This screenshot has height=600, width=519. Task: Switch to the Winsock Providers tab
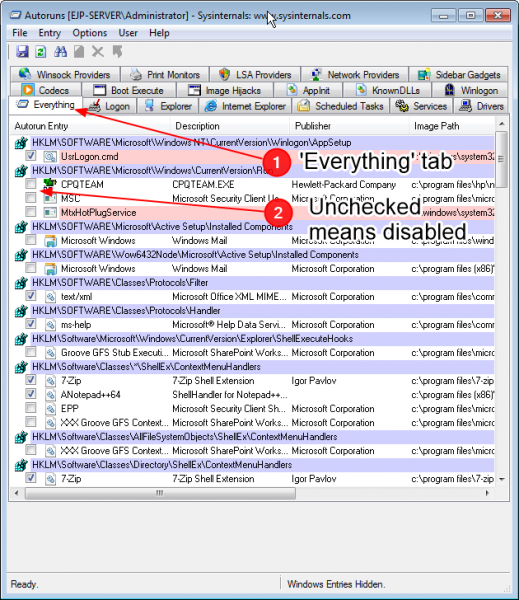(64, 74)
